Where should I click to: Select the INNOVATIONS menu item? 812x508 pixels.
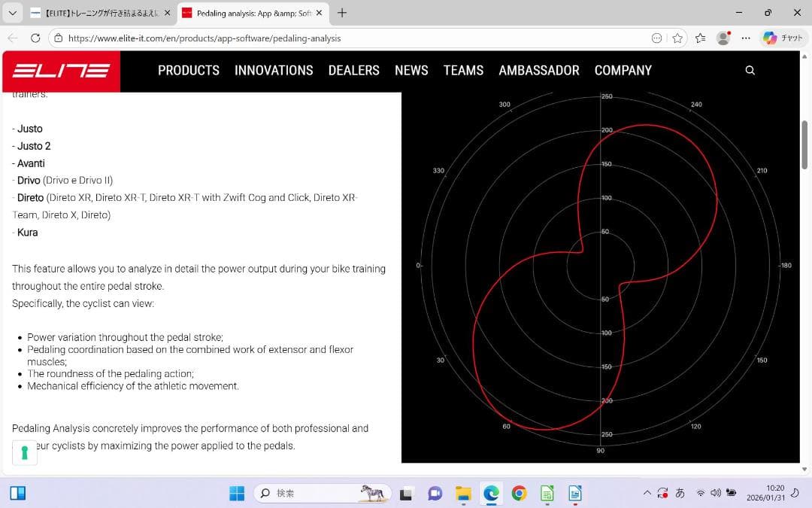pos(274,70)
